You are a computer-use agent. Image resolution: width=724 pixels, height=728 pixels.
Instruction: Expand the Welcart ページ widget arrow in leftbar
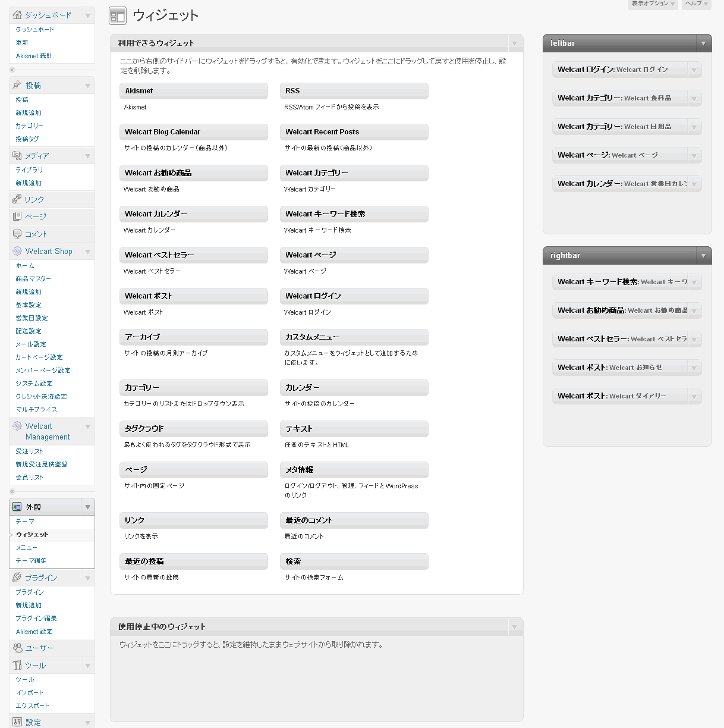click(694, 156)
